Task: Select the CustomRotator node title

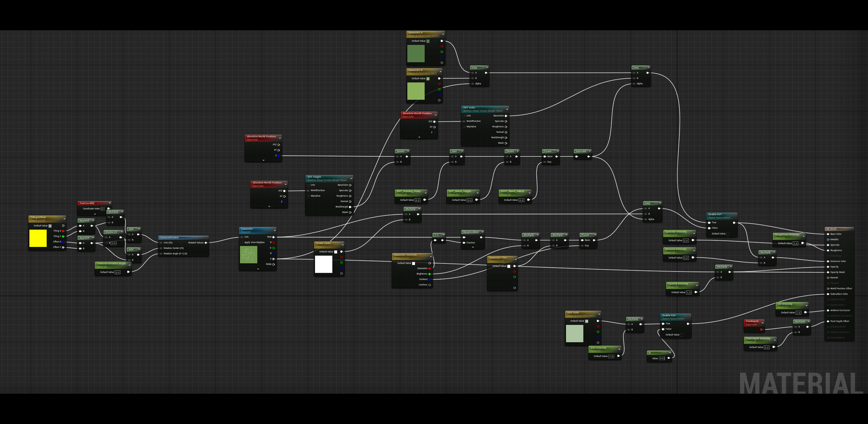Action: click(x=170, y=238)
